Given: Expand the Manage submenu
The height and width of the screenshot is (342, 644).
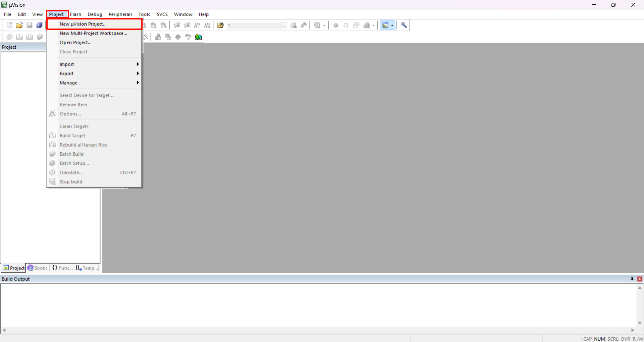Looking at the screenshot, I should [x=94, y=83].
